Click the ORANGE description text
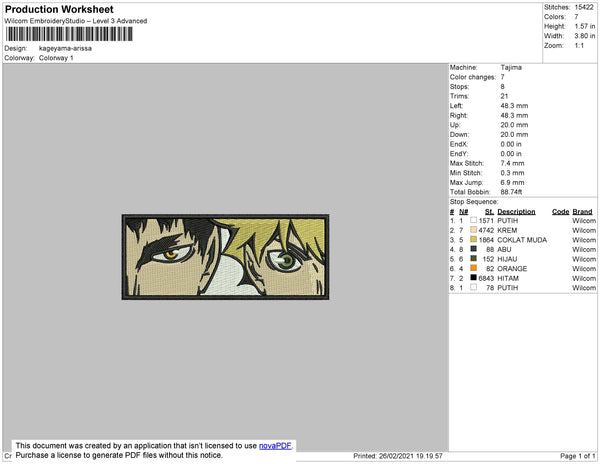This screenshot has height=464, width=600. point(512,269)
